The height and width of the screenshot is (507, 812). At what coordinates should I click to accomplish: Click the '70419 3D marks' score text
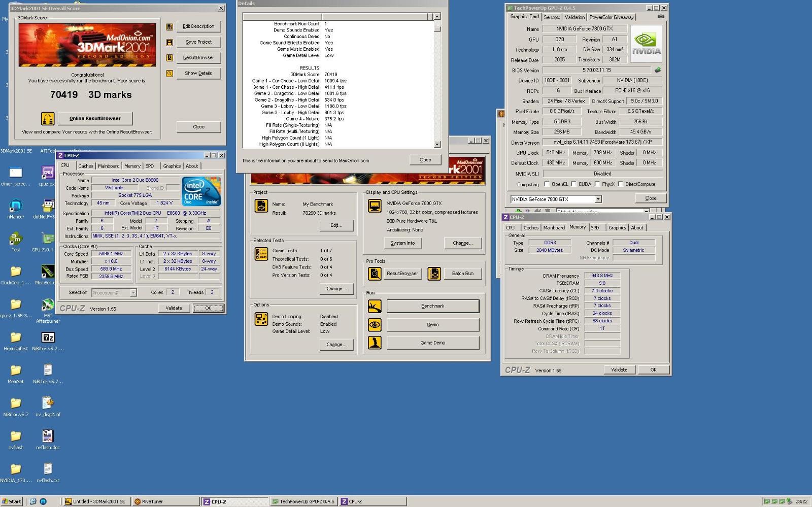pos(91,94)
